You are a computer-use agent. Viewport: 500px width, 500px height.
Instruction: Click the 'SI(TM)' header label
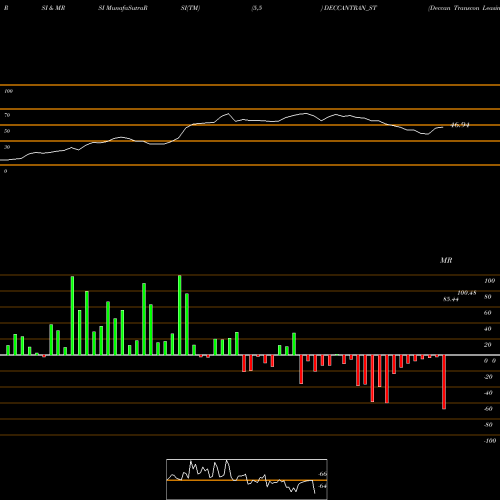click(190, 8)
